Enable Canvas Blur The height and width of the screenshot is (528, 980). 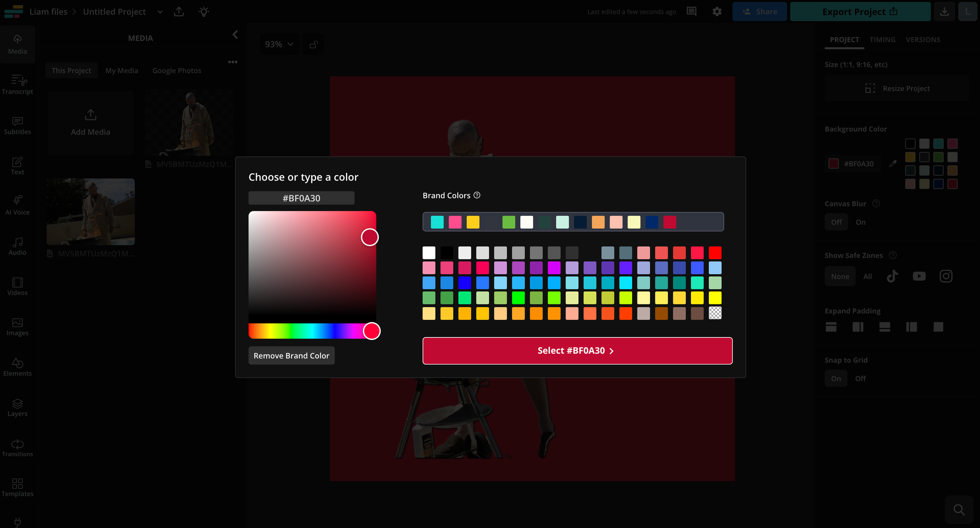tap(860, 222)
